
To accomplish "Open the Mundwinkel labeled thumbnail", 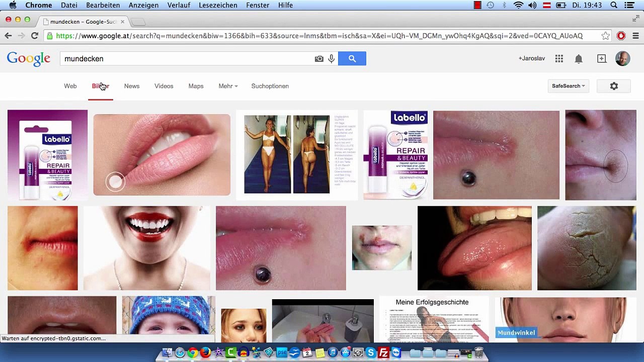I will [x=566, y=319].
